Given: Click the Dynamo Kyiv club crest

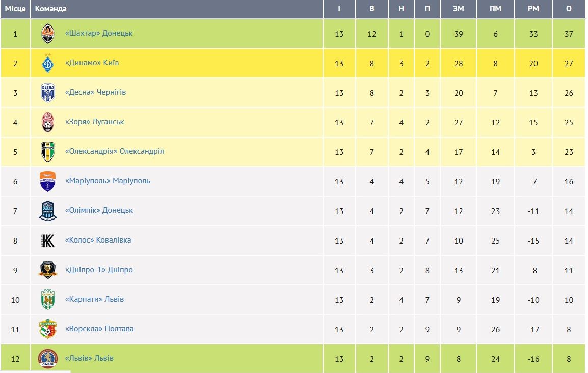Looking at the screenshot, I should point(48,63).
